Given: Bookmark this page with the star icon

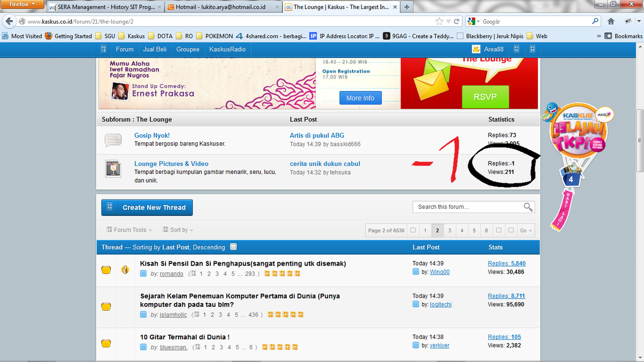Looking at the screenshot, I should tap(439, 22).
